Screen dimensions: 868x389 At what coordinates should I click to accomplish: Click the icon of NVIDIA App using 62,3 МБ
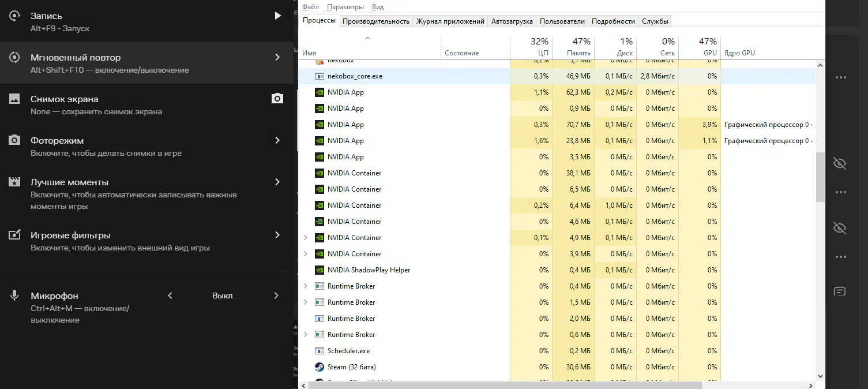click(x=320, y=92)
